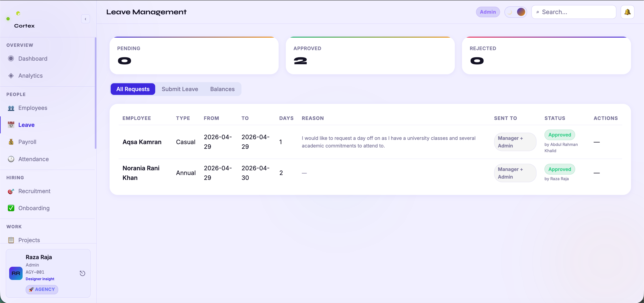Click the REASON column header
This screenshot has height=303, width=644.
[x=313, y=118]
